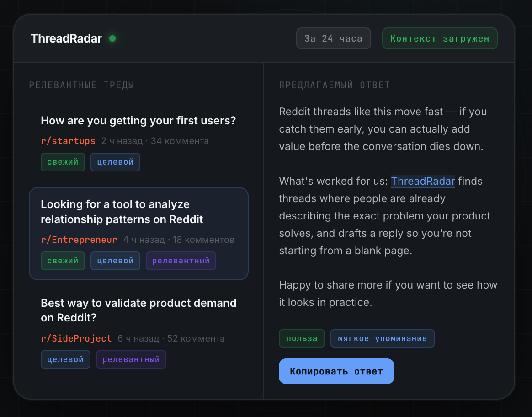Click the ThreadRadar logo title

pyautogui.click(x=66, y=38)
